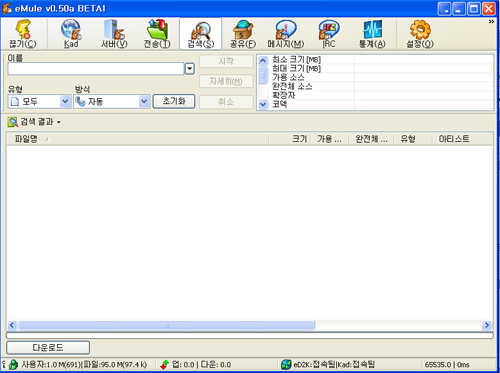Open the search name history dropdown arrow
The width and height of the screenshot is (500, 373).
[x=190, y=69]
